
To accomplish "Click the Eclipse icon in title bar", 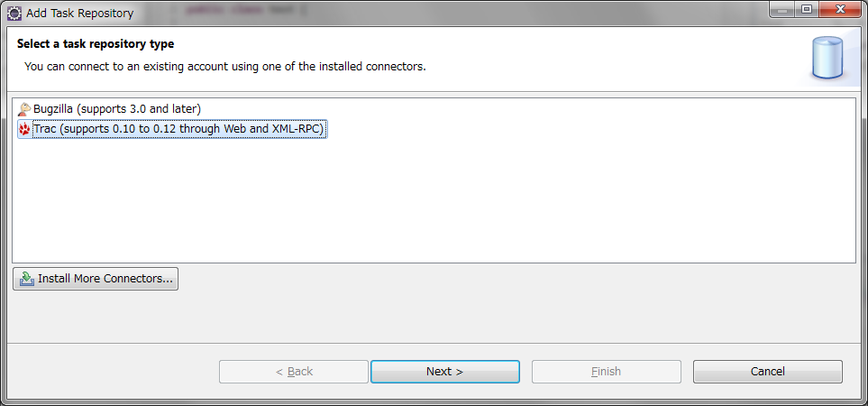I will [x=14, y=13].
